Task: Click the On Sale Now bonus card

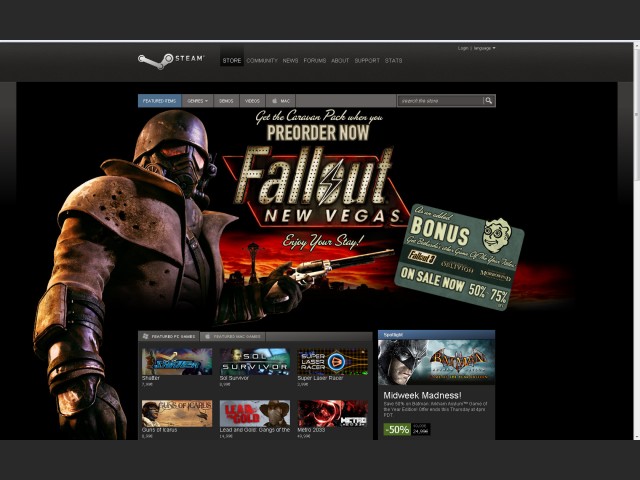Action: click(459, 257)
